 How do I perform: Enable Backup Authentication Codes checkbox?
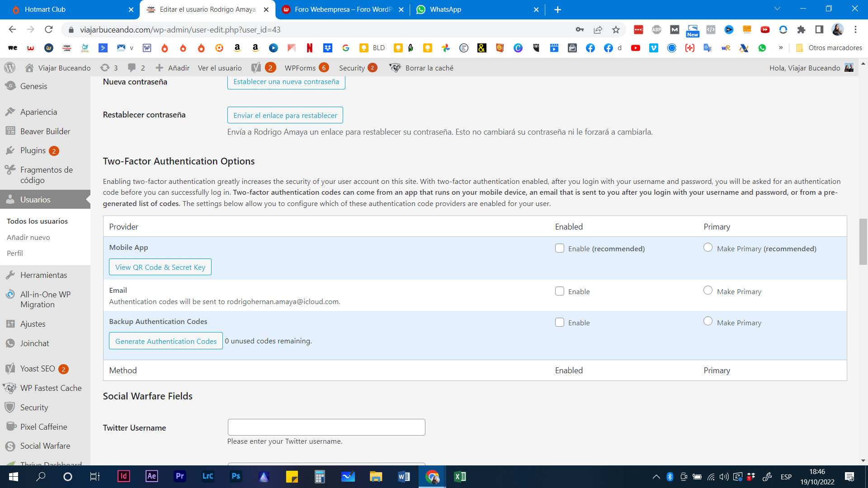tap(560, 322)
